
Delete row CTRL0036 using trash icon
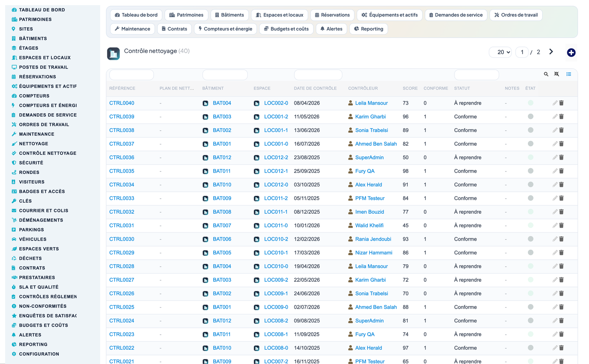561,157
